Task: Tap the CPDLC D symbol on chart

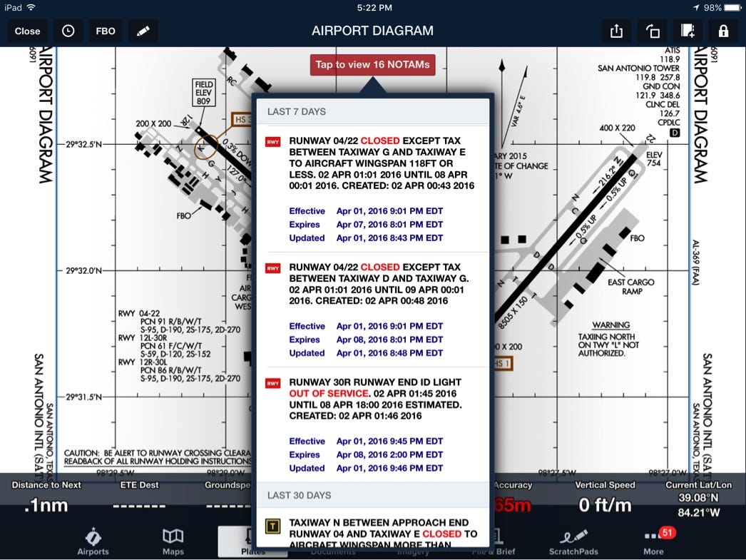Action: [x=675, y=133]
